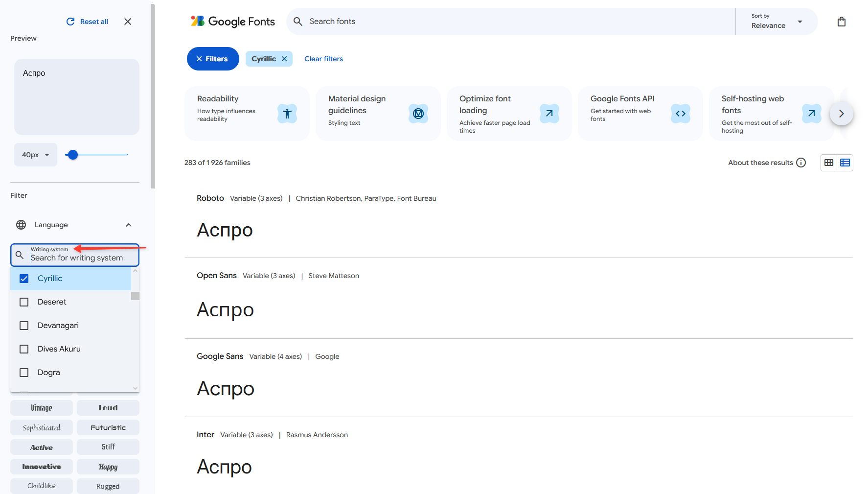Viewport: 868px width, 494px height.
Task: Uncheck the Cyrillic writing system
Action: tap(24, 279)
